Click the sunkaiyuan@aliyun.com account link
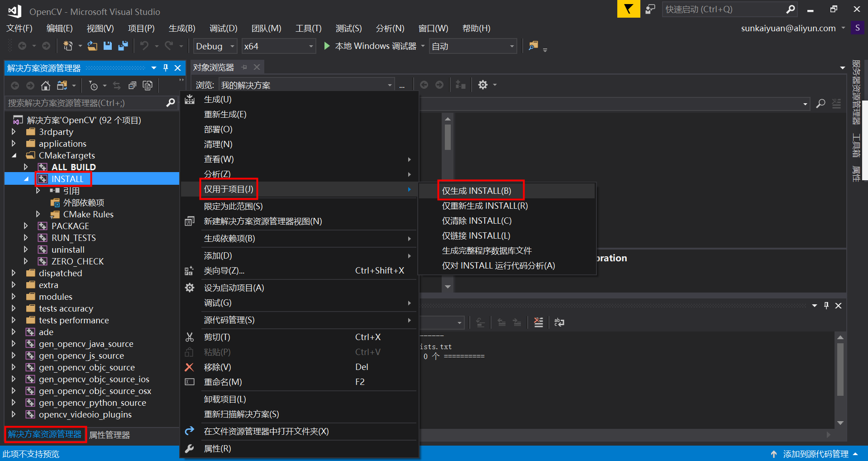This screenshot has width=868, height=461. (788, 28)
